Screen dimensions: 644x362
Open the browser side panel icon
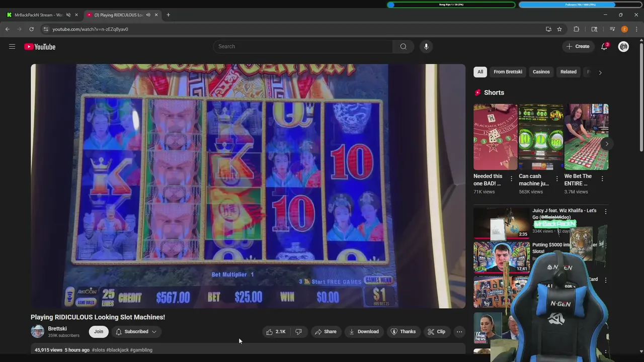coord(594,29)
